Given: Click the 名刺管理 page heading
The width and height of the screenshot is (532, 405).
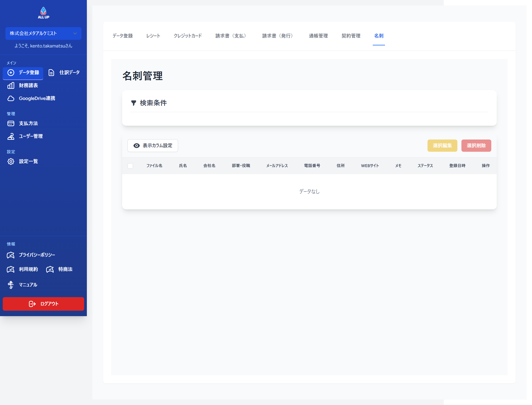Looking at the screenshot, I should coord(142,76).
